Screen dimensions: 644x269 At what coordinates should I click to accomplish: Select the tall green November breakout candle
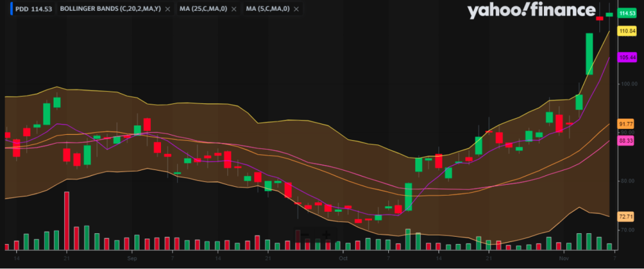point(589,54)
